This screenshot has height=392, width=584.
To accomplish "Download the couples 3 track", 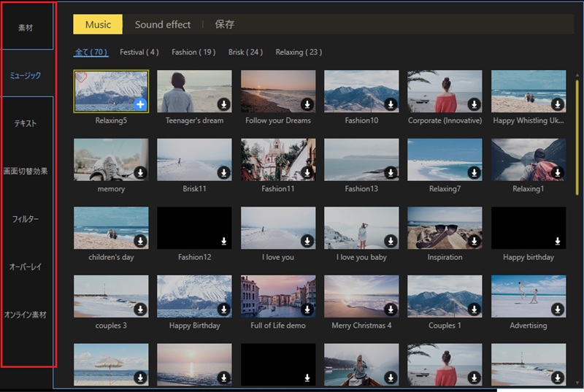I will (140, 309).
